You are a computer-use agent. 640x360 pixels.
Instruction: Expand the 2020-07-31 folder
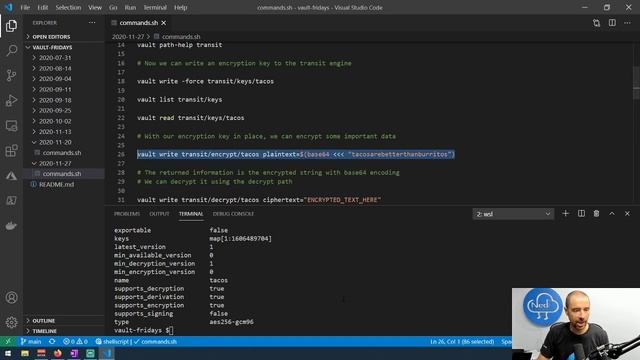point(64,58)
